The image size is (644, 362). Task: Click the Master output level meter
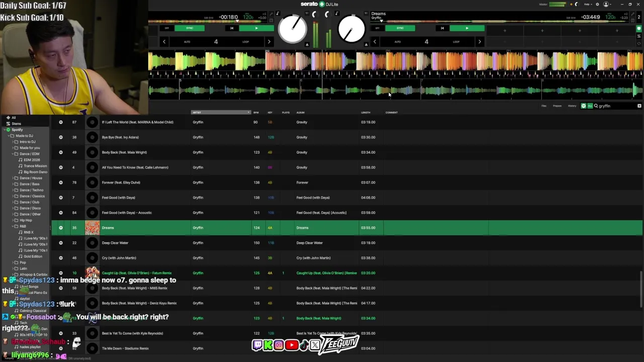[557, 4]
